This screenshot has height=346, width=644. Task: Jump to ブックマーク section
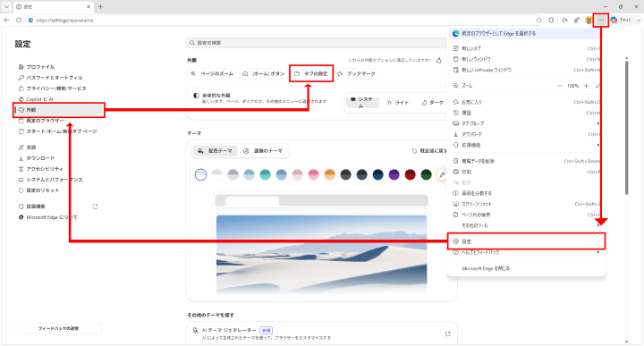click(x=356, y=74)
